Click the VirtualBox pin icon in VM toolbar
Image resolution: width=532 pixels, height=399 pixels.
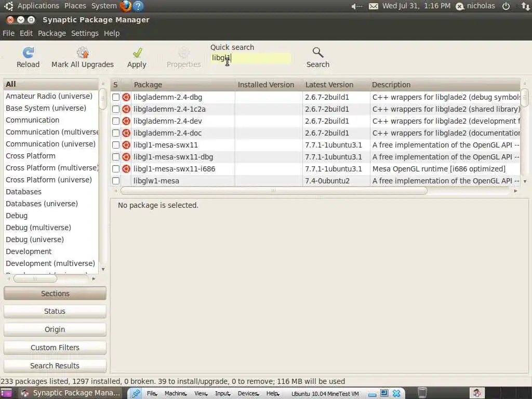tap(136, 393)
